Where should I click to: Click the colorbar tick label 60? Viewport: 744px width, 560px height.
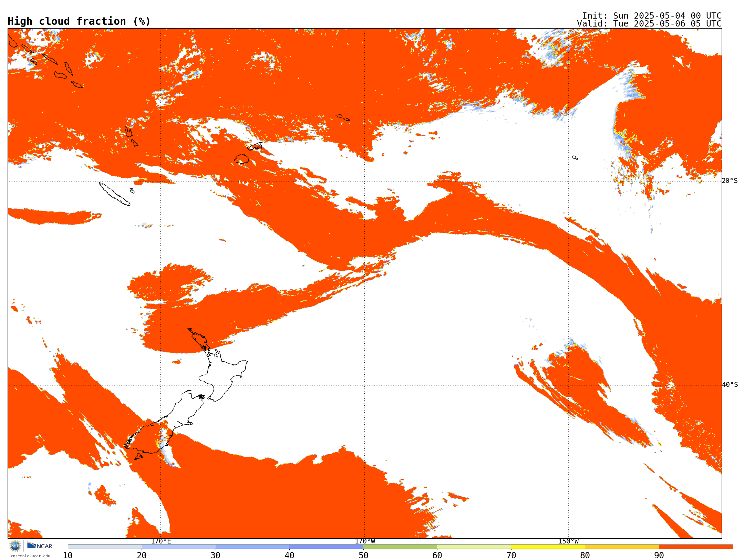(x=437, y=556)
